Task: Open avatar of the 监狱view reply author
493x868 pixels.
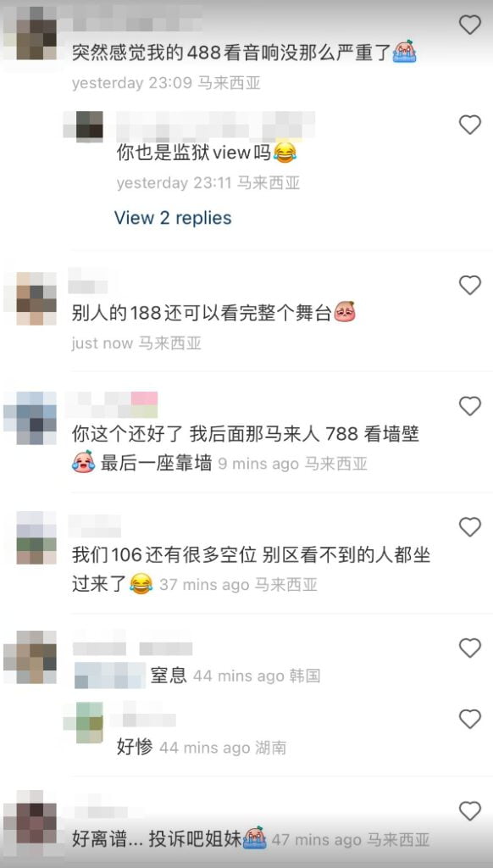Action: 82,125
